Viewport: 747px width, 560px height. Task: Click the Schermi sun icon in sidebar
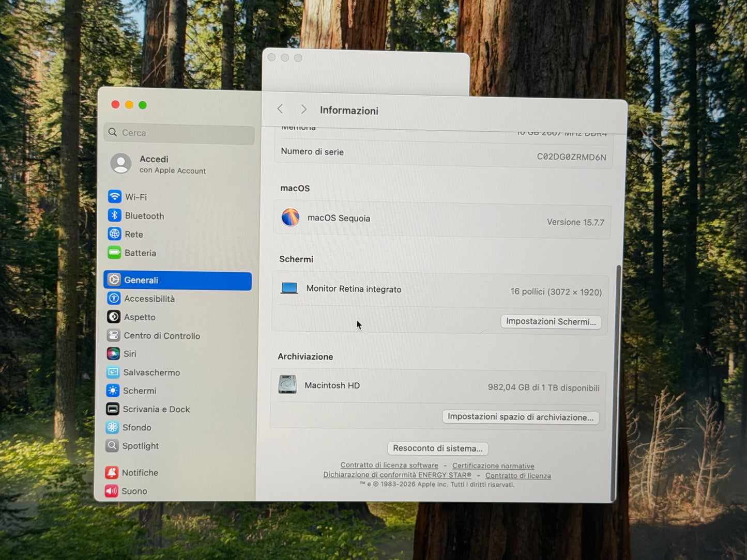pyautogui.click(x=113, y=391)
